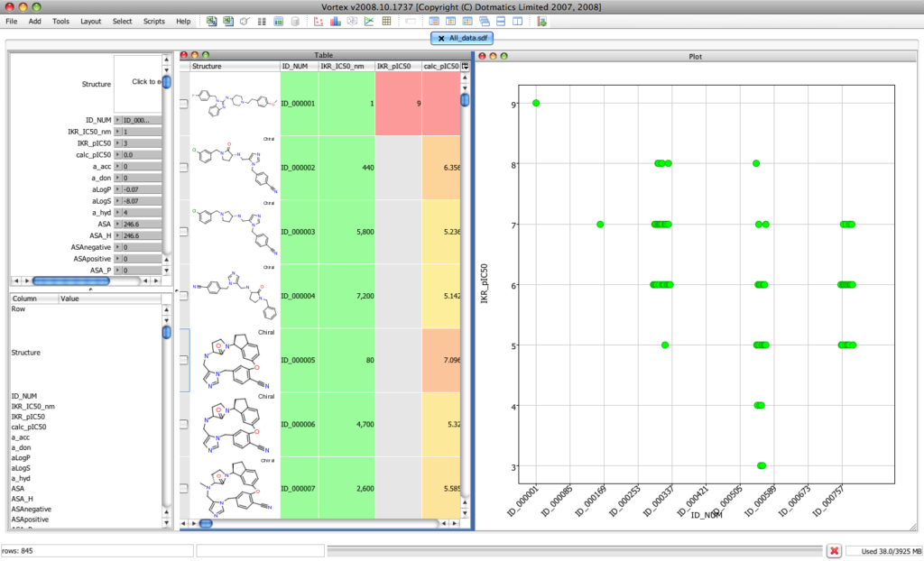This screenshot has width=924, height=561.
Task: Click the 3D plot toolbar icon
Action: tap(353, 22)
